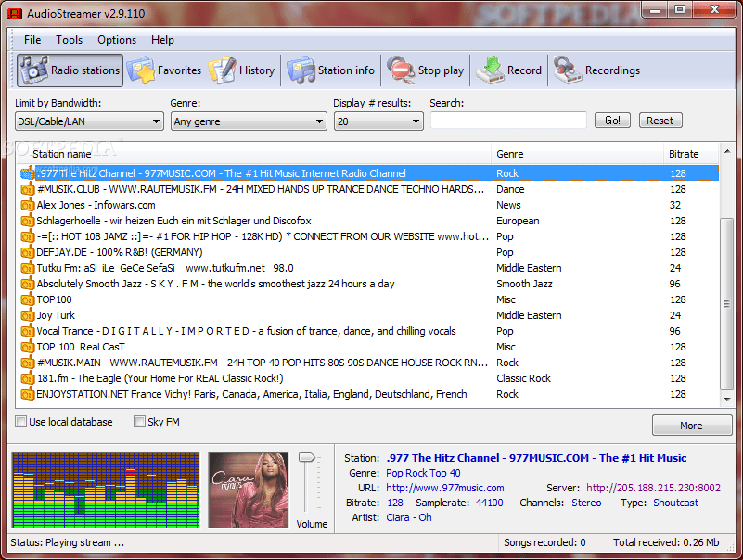Screen dimensions: 743x560
Task: Toggle the Sky FM checkbox
Action: [x=139, y=422]
